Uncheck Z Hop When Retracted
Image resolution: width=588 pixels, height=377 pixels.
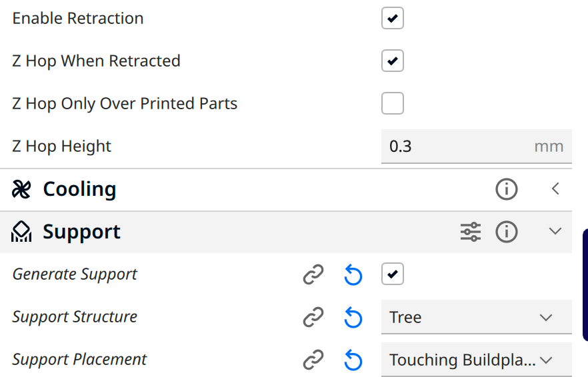pyautogui.click(x=393, y=61)
